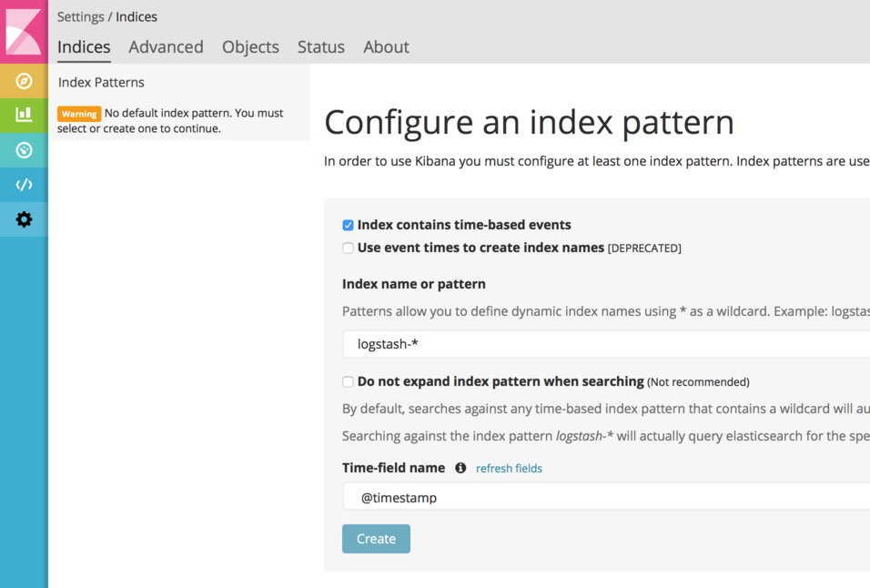Image resolution: width=870 pixels, height=588 pixels.
Task: Switch to the Advanced tab
Action: [166, 46]
